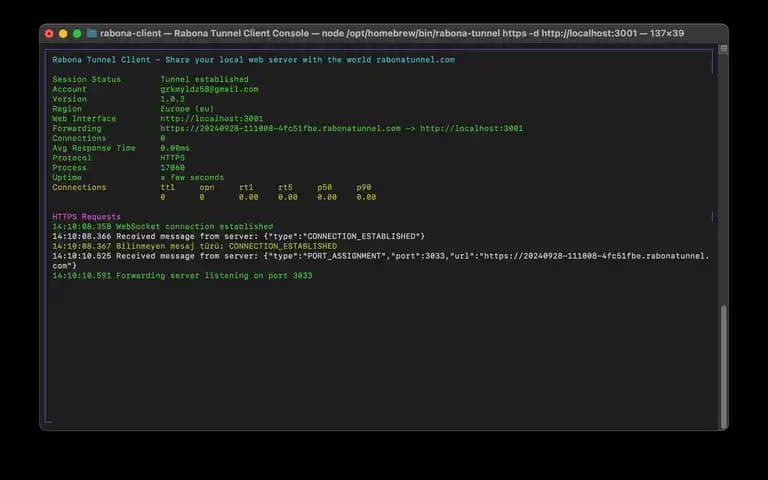This screenshot has height=480, width=768.
Task: Click the yellow minimize window button
Action: [x=63, y=33]
